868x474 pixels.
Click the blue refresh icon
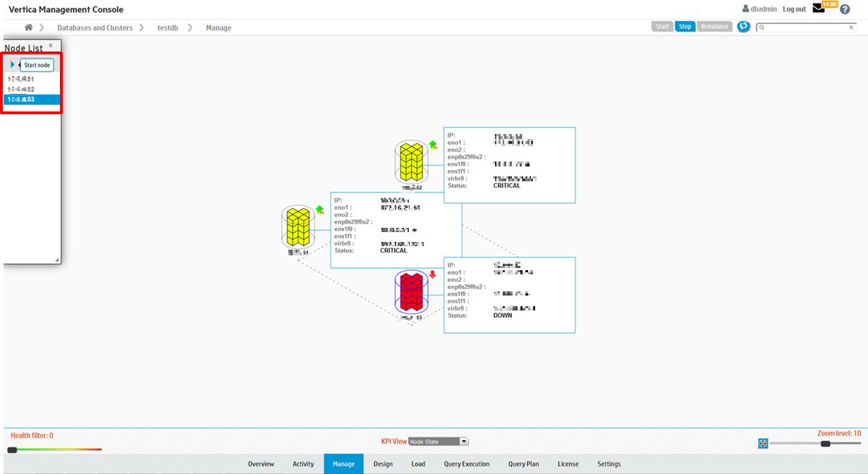tap(743, 27)
